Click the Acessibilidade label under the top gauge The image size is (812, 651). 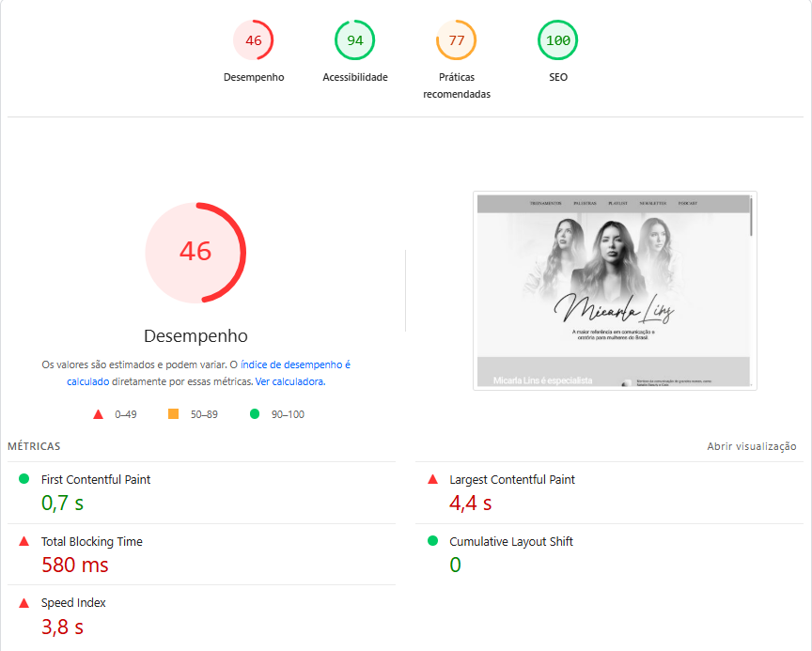[x=354, y=77]
